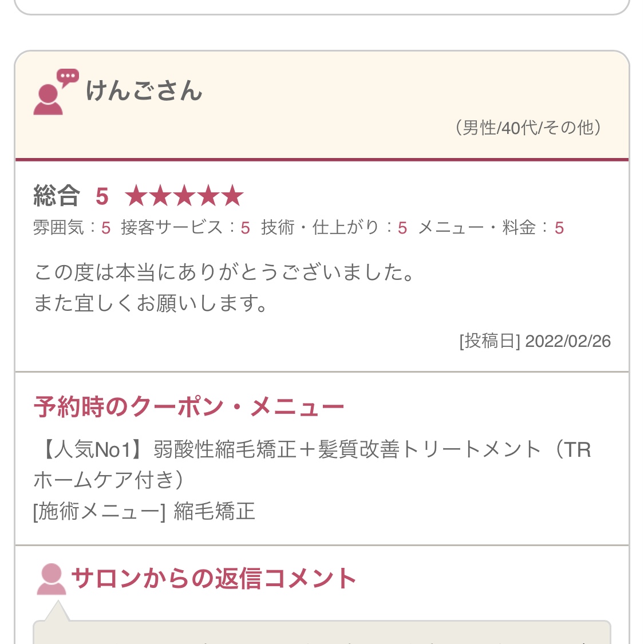This screenshot has height=644, width=644.
Task: Click the gray salon reply comment box
Action: click(322, 633)
